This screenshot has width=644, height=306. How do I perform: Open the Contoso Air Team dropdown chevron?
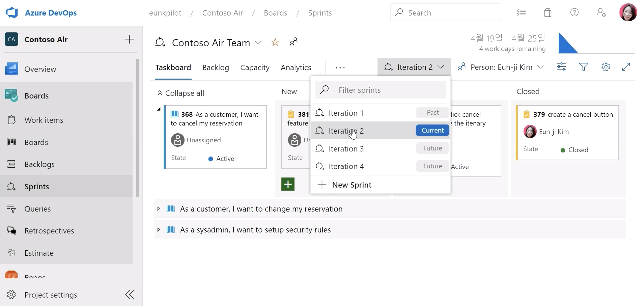click(x=258, y=43)
